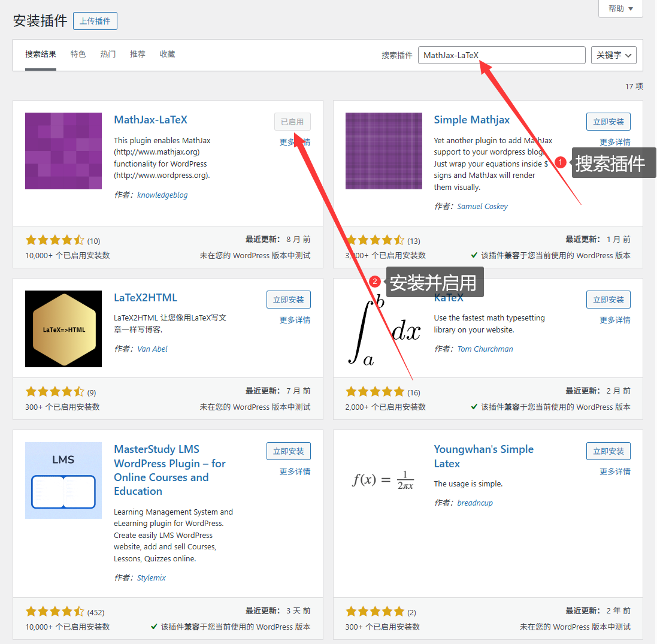Viewport: 657px width, 644px height.
Task: Click the star rating of MathJax-LaTeX
Action: click(55, 240)
